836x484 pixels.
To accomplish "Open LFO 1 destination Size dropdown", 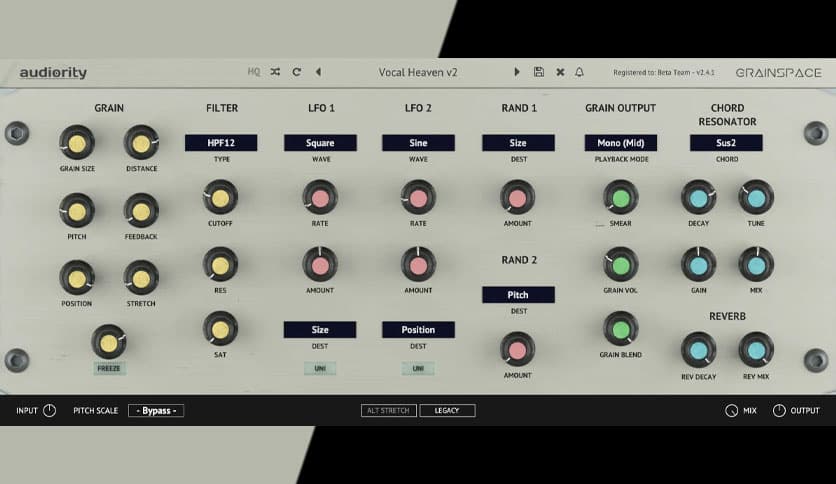I will [x=320, y=330].
